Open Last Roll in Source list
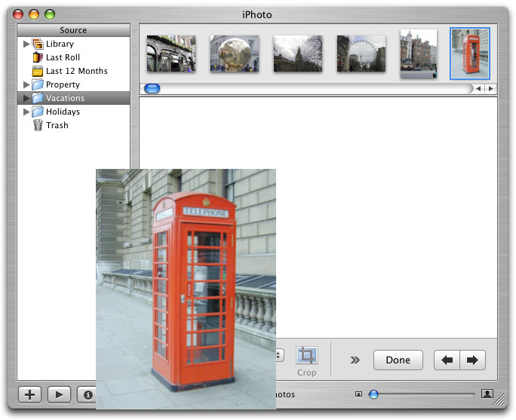 coord(63,57)
